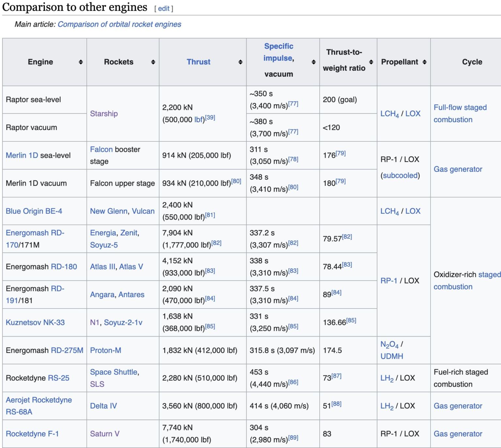The width and height of the screenshot is (501, 448).
Task: Sort table by Engine column arrows
Action: click(81, 62)
